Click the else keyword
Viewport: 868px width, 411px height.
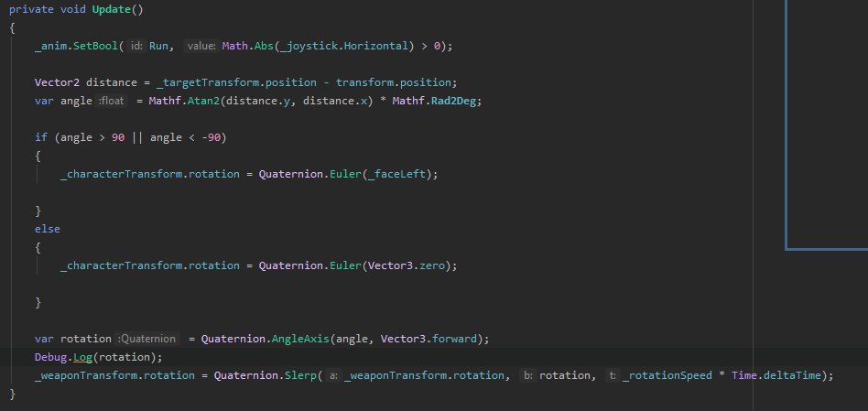(x=48, y=229)
